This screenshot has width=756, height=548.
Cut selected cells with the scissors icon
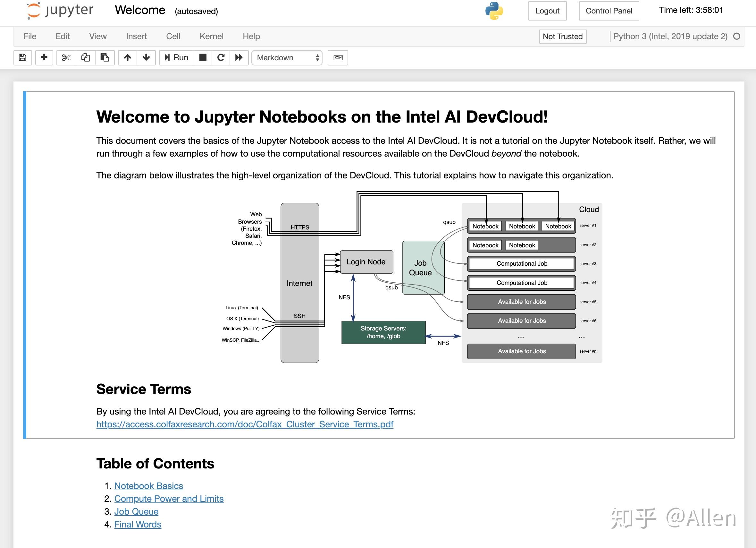pos(66,58)
